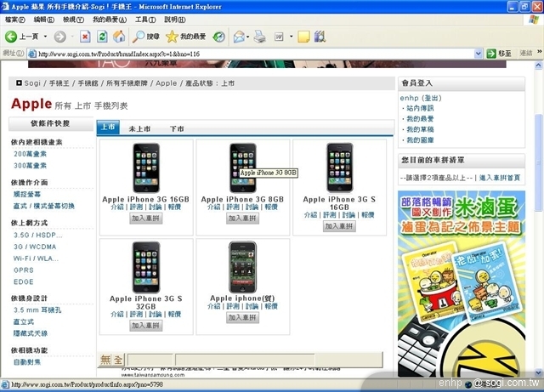Open 評測 link for iPhone 3G 8GB
Screen dimensions: 544x392
tap(233, 207)
